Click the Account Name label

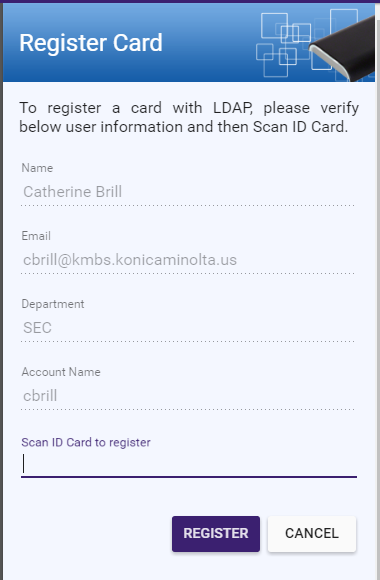pyautogui.click(x=61, y=372)
